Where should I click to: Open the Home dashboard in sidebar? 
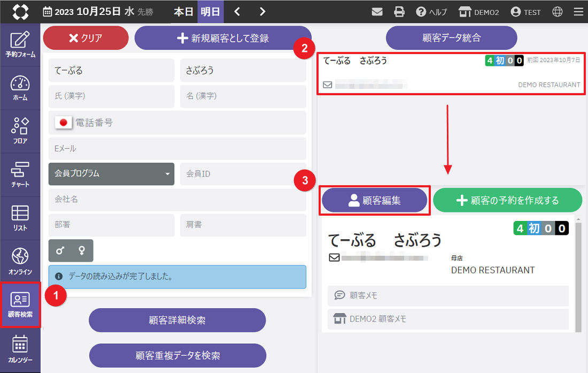pos(20,88)
